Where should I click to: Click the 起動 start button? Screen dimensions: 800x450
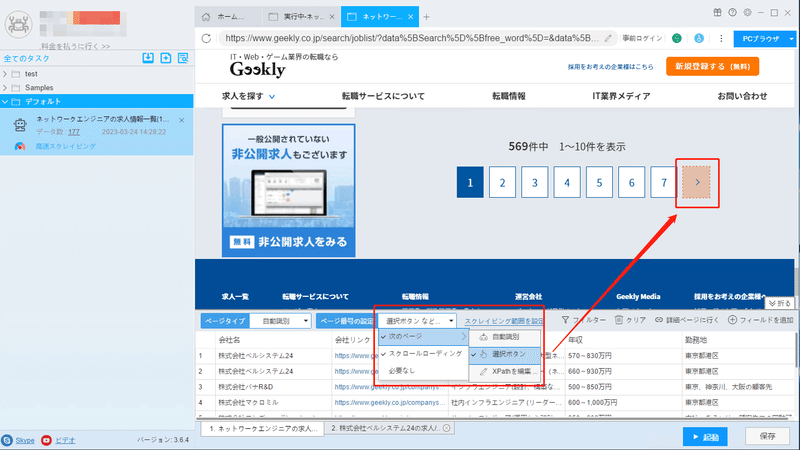click(x=705, y=437)
